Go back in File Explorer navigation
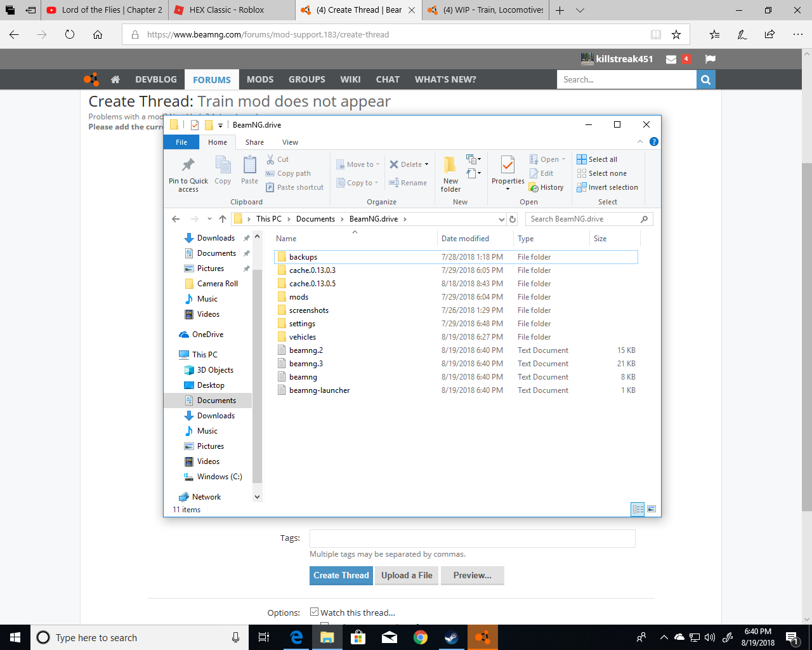The height and width of the screenshot is (650, 812). tap(176, 219)
